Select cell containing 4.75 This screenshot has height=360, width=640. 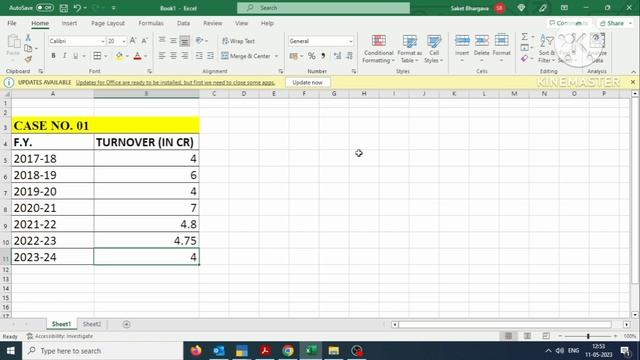coord(147,240)
